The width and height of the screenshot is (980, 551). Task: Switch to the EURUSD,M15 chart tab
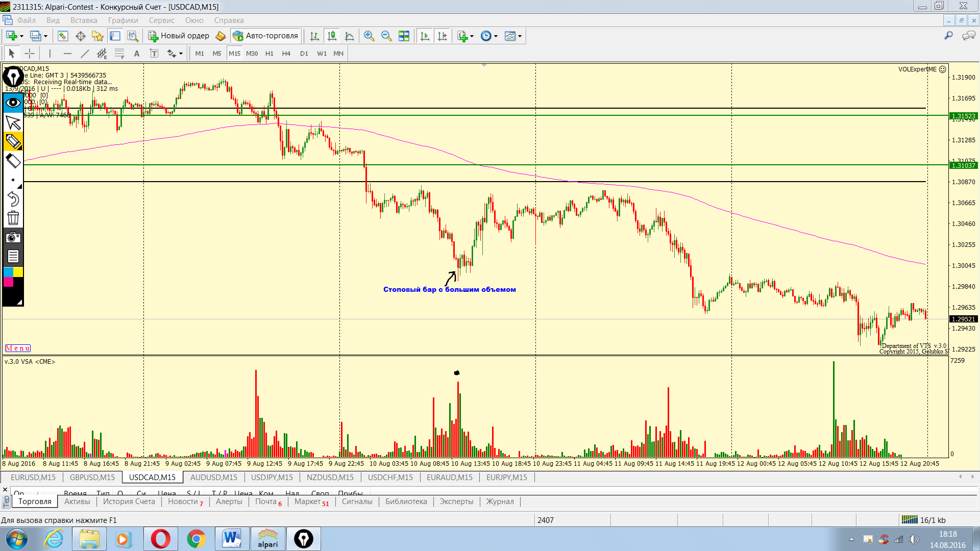pos(33,478)
